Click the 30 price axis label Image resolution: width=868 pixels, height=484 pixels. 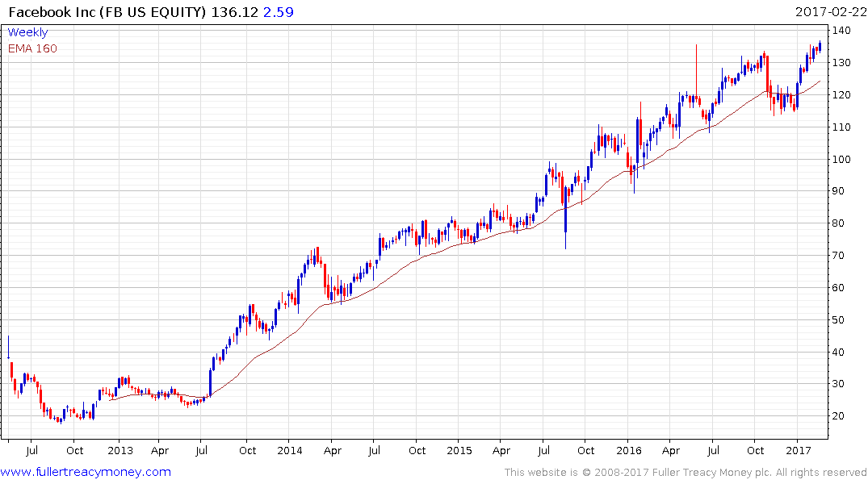pos(838,384)
